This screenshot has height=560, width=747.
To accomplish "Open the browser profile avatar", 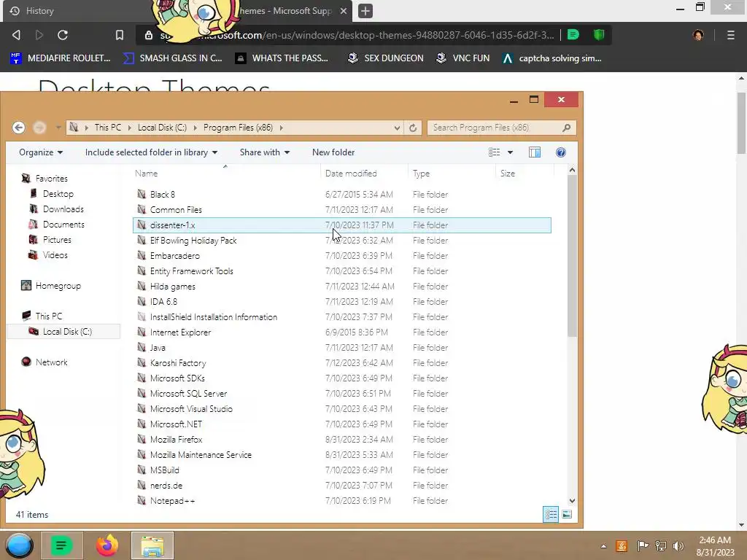I will 698,35.
